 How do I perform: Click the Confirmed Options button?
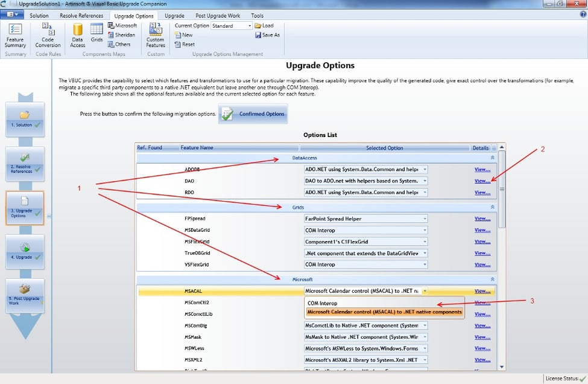click(253, 114)
